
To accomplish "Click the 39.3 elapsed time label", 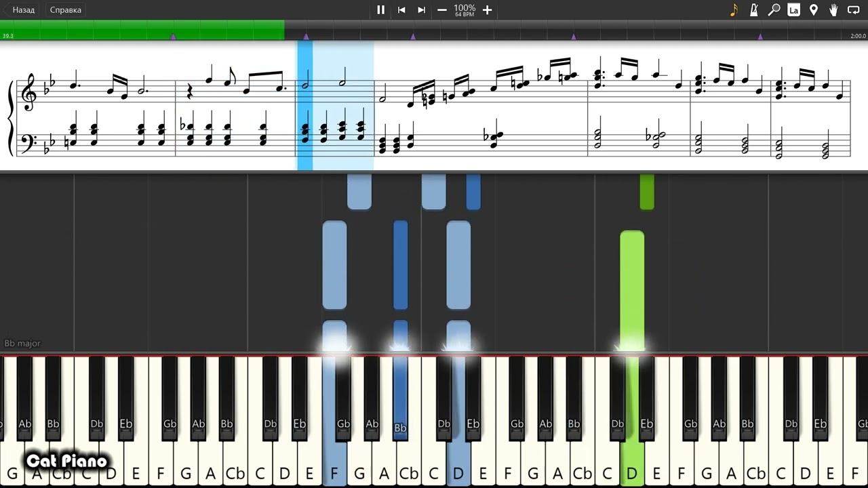I will click(x=8, y=36).
